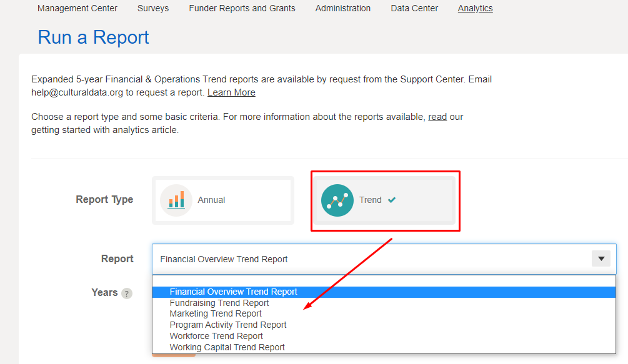This screenshot has width=628, height=364.
Task: Click the Annual bar chart icon
Action: [176, 200]
